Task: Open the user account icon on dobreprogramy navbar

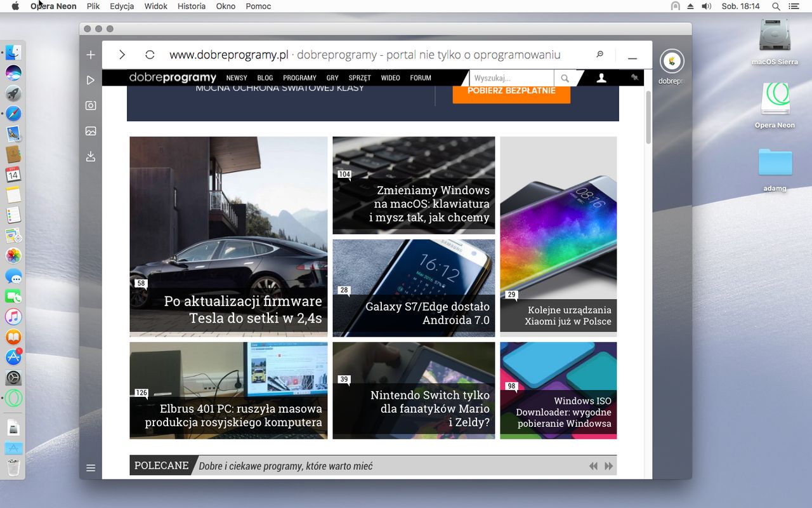Action: 601,77
